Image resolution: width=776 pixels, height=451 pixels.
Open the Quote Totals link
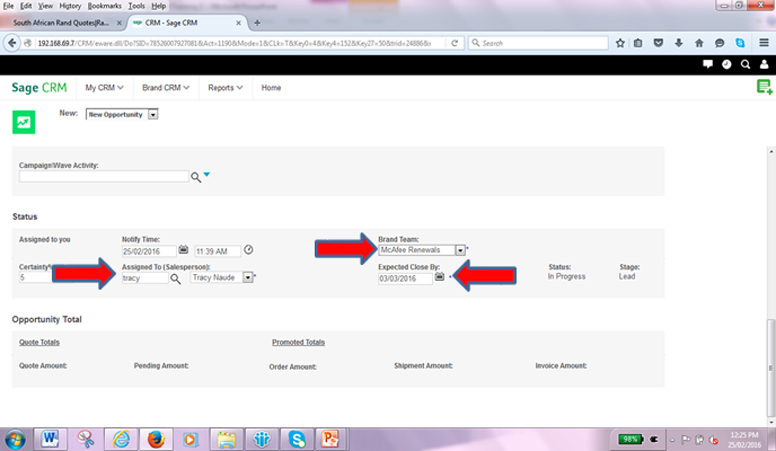point(39,342)
